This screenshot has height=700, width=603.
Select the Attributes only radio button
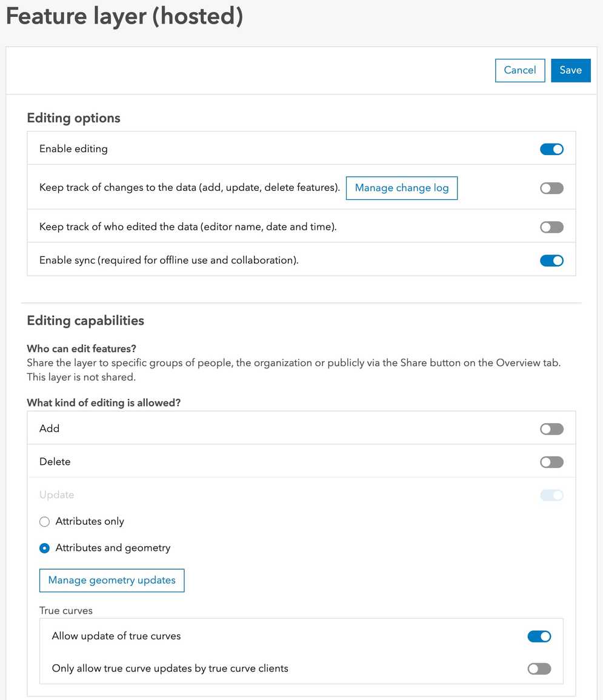tap(44, 521)
